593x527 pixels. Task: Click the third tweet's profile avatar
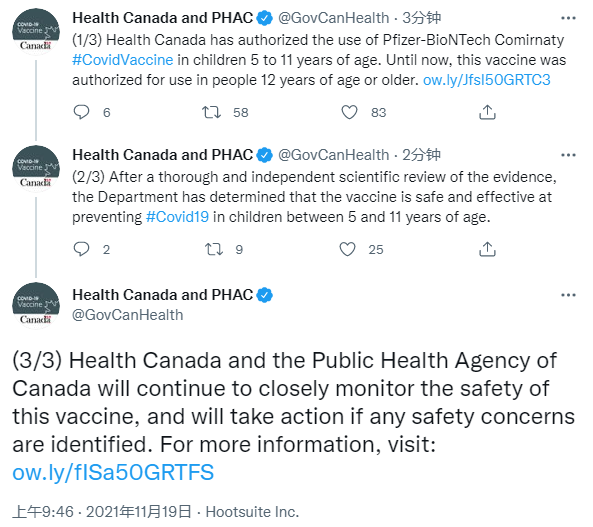(x=36, y=306)
